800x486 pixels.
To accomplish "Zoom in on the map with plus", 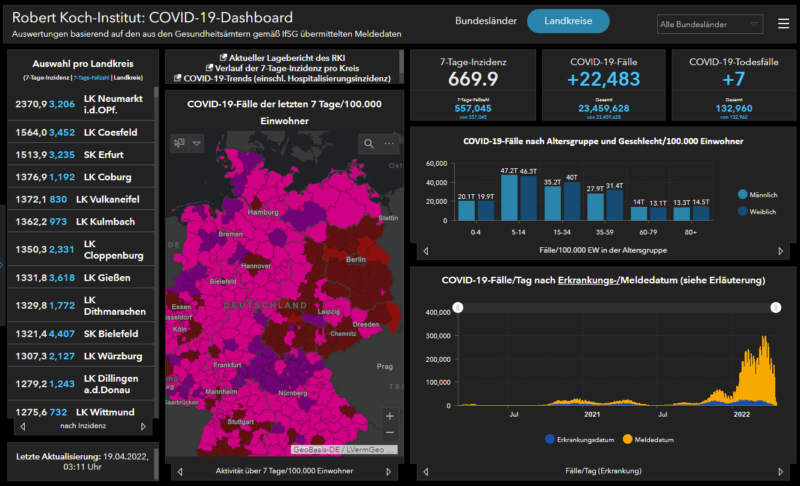I will coord(390,415).
